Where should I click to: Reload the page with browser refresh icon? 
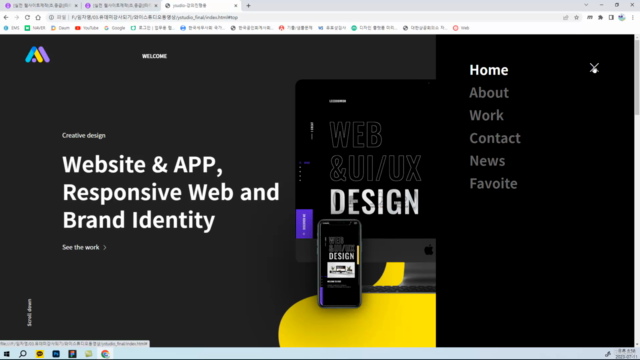[27, 17]
